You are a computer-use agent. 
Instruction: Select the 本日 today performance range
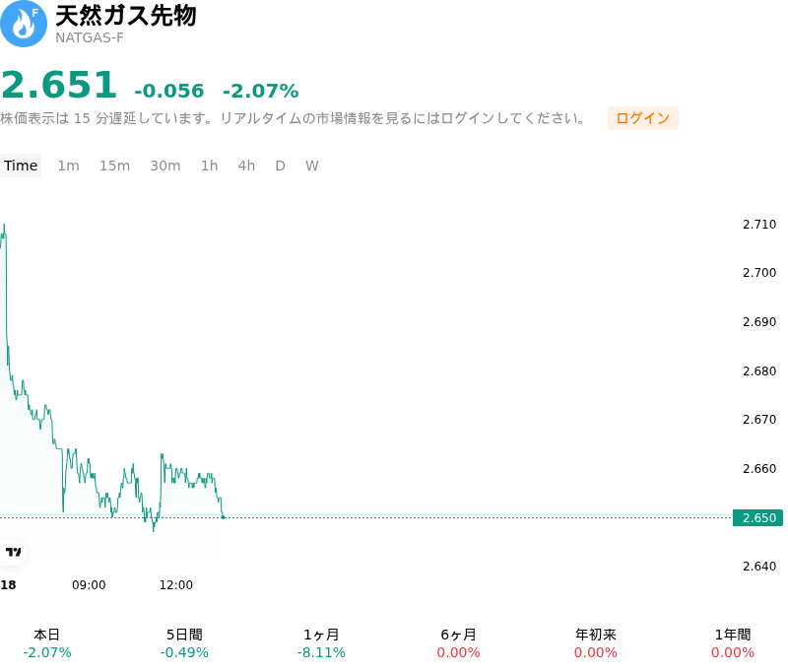tap(46, 643)
